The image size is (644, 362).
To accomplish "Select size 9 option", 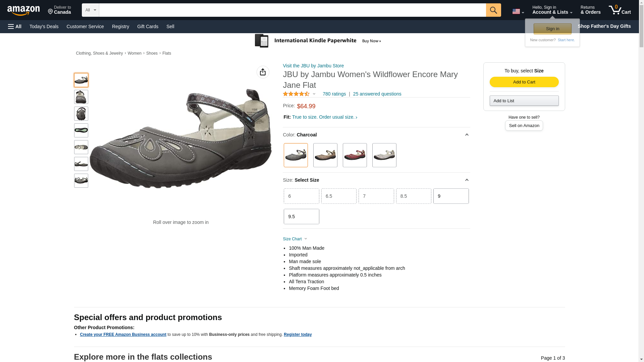I will pos(451,196).
